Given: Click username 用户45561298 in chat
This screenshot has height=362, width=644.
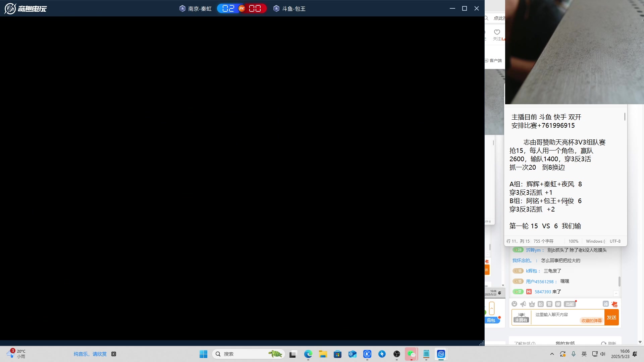Looking at the screenshot, I should click(x=540, y=282).
